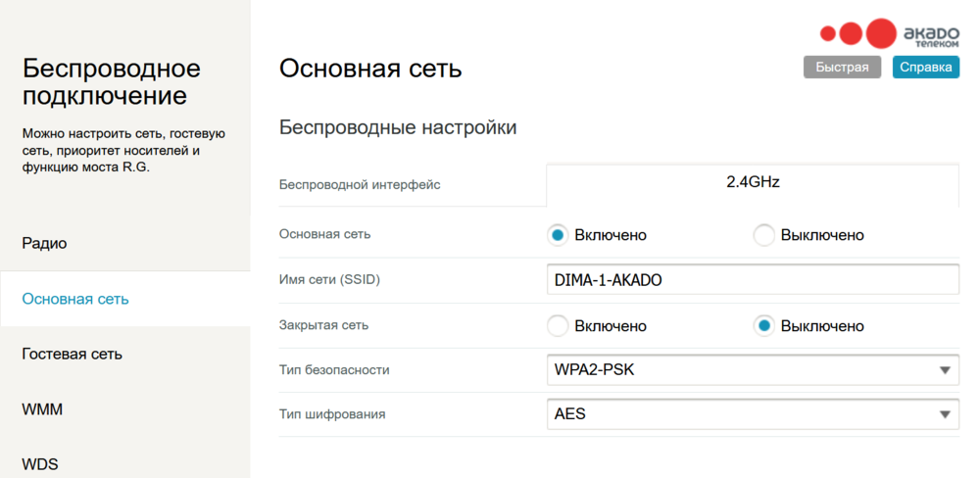Click the Имя сети (SSID) label

point(329,280)
